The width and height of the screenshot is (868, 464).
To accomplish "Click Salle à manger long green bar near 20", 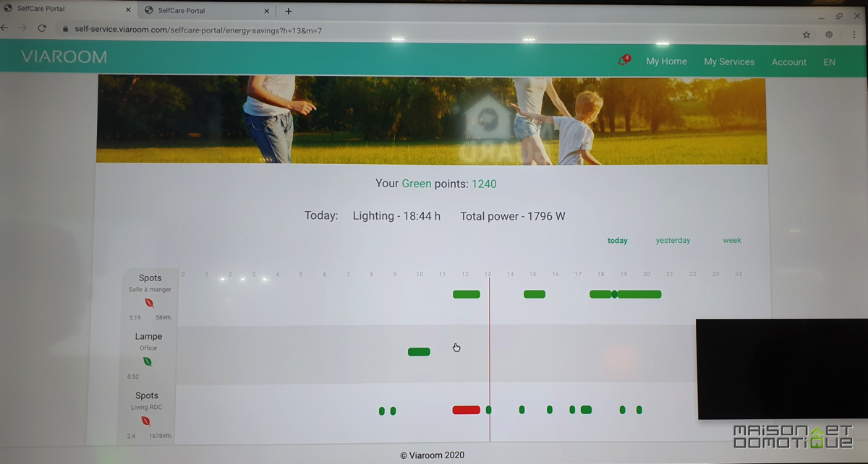I will click(639, 294).
